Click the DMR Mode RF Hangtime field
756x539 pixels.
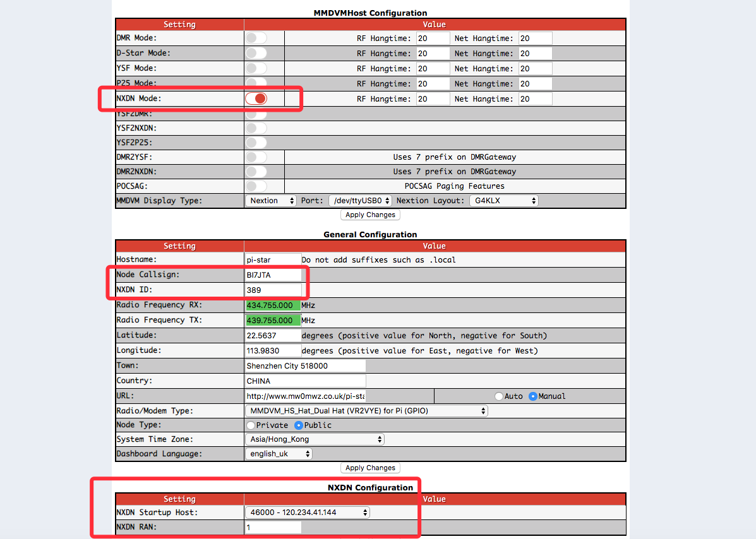tap(433, 38)
